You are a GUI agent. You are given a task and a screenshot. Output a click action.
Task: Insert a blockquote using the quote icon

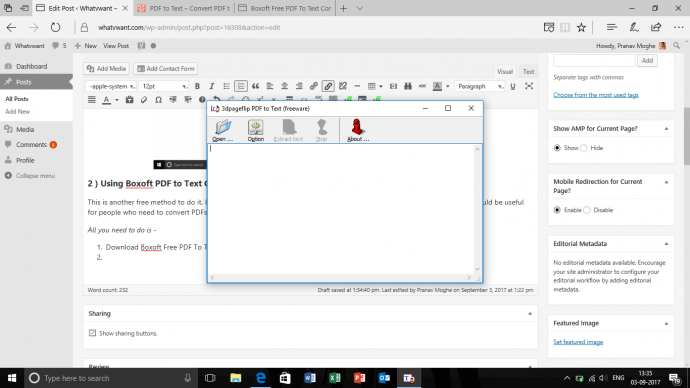click(x=255, y=86)
